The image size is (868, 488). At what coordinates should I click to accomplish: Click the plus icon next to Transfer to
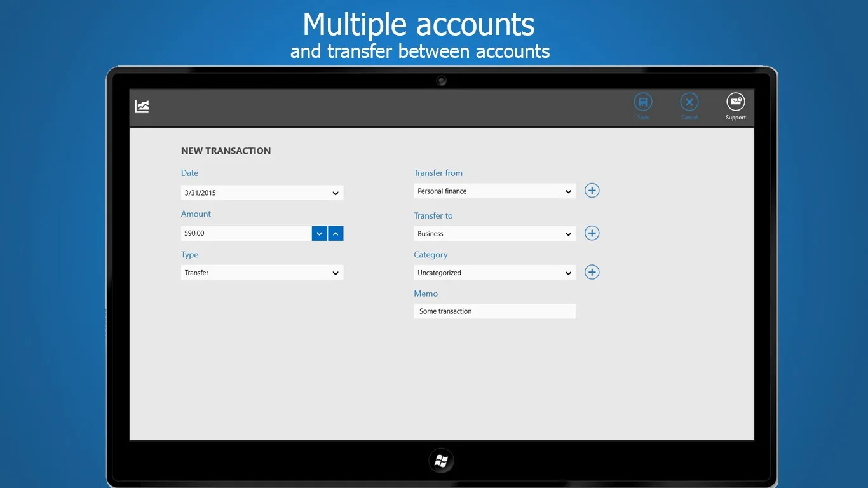point(592,233)
